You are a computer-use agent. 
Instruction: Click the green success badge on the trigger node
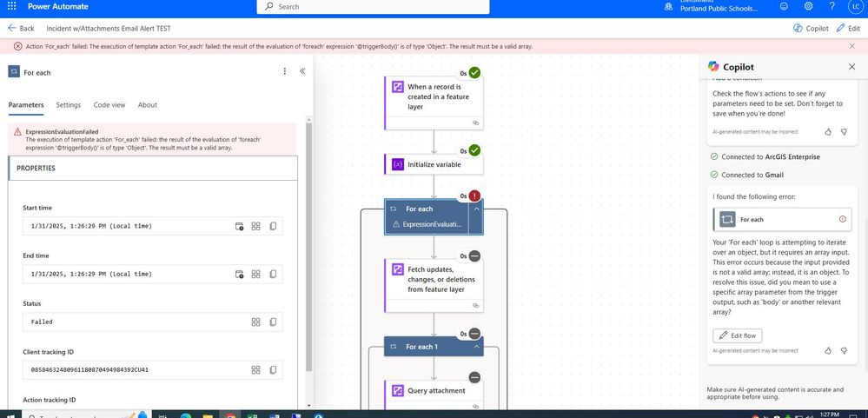474,72
